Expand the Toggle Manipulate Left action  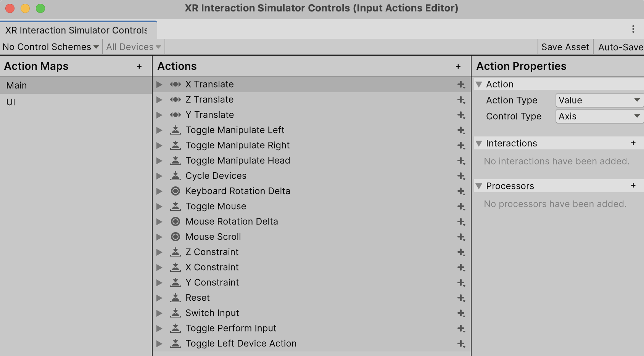click(159, 130)
